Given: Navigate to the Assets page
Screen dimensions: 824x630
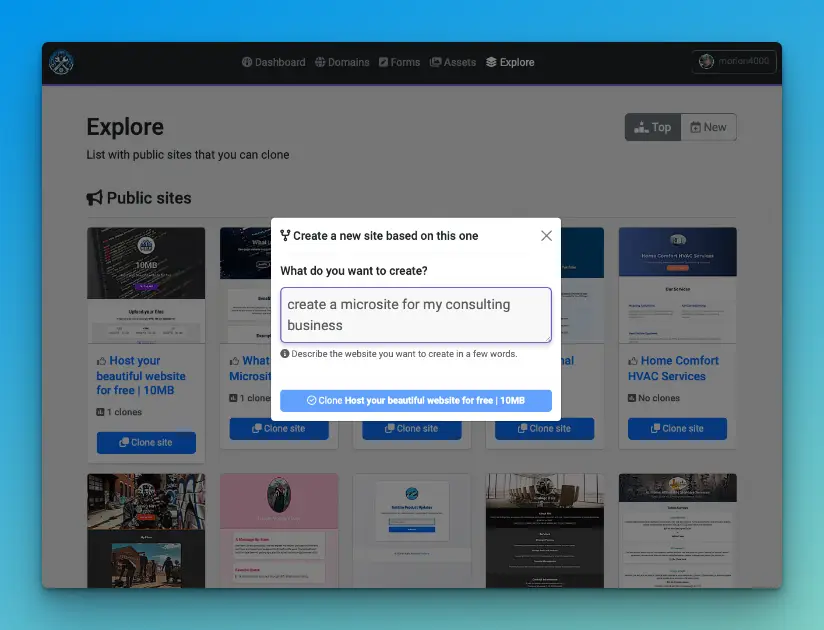Looking at the screenshot, I should (x=453, y=62).
